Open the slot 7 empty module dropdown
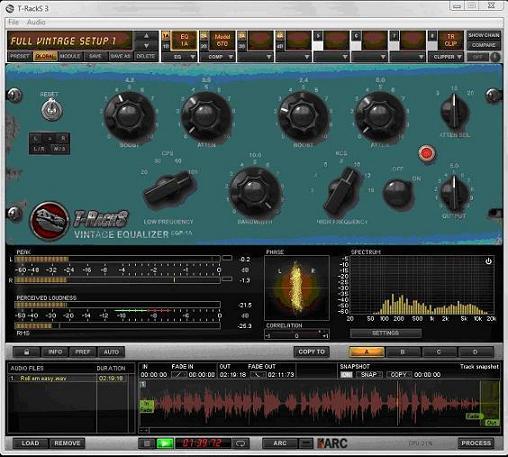 coord(407,57)
